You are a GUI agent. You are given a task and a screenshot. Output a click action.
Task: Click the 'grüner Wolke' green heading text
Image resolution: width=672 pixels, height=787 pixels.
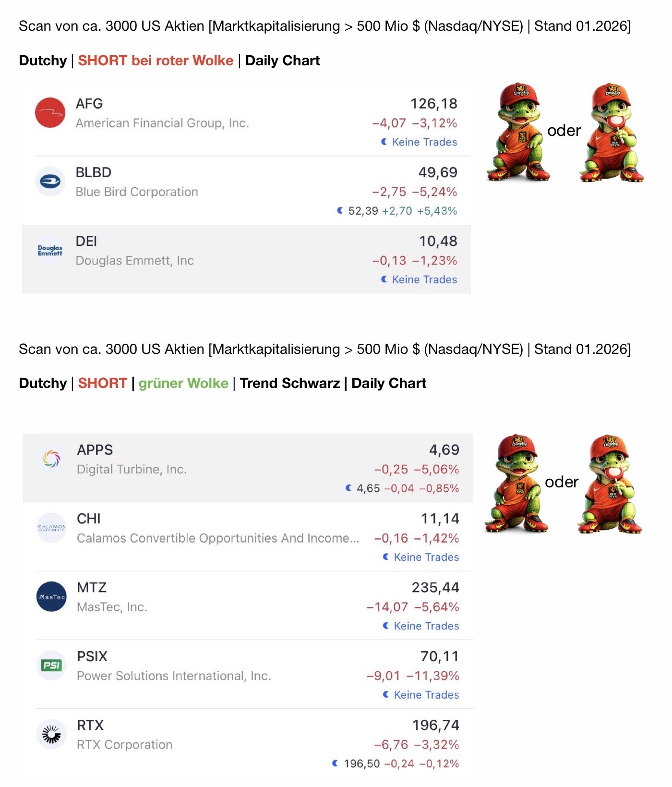(183, 383)
